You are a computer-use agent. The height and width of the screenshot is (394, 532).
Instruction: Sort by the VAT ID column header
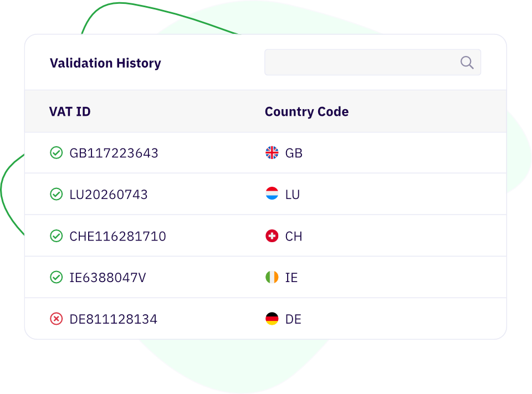(x=70, y=112)
